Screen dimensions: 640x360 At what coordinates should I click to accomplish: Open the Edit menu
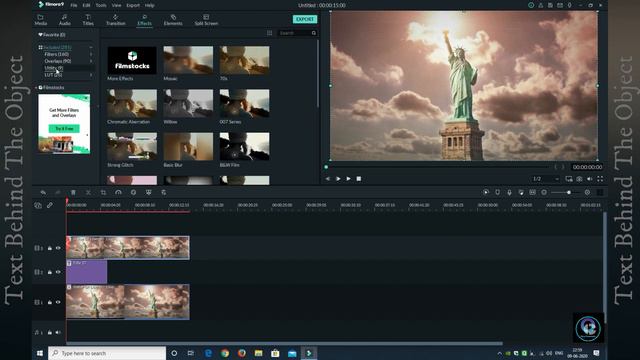point(87,5)
